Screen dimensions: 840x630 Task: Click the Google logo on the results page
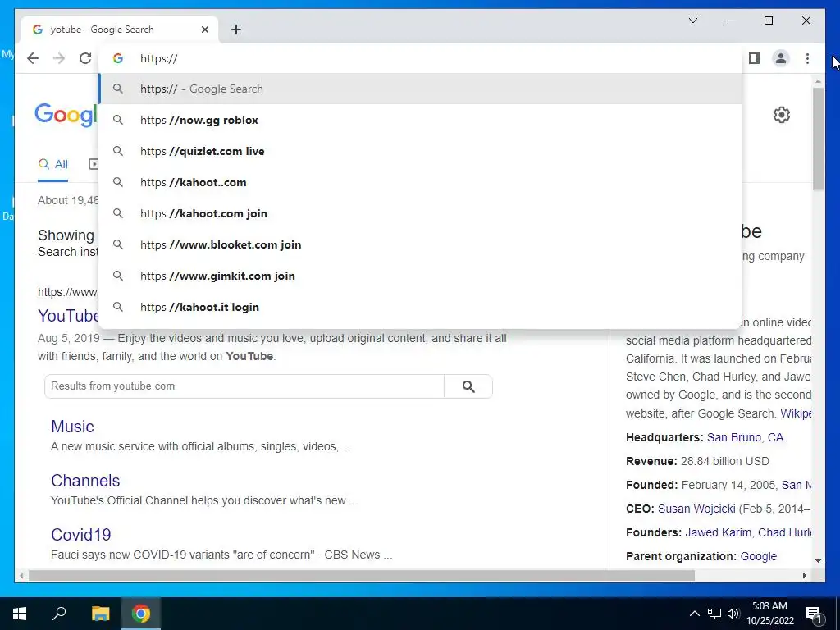(x=66, y=115)
